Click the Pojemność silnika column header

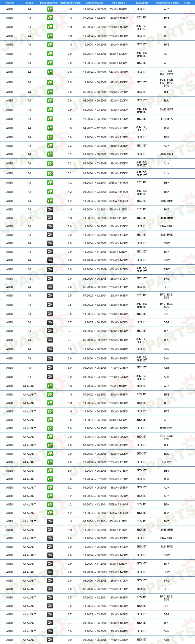70,3
